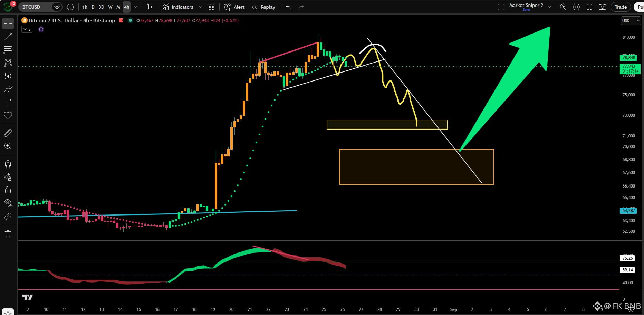644x315 pixels.
Task: Create an Alert
Action: (234, 7)
